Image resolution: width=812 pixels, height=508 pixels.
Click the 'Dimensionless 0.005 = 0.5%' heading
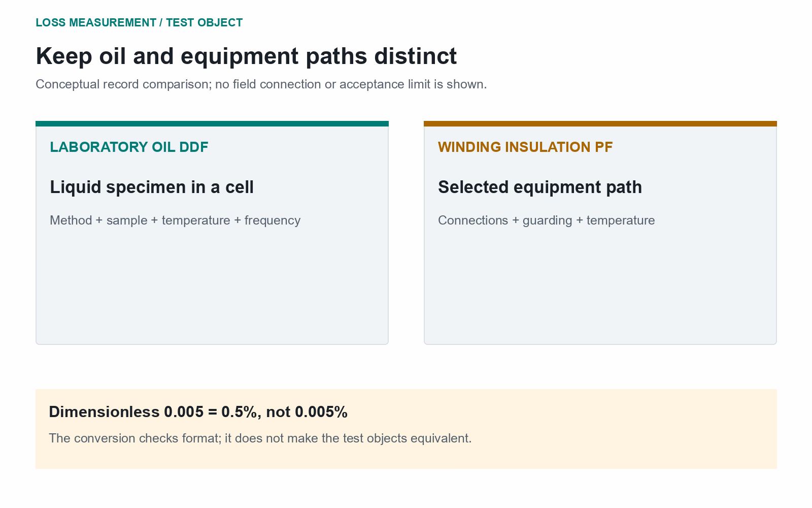click(198, 412)
